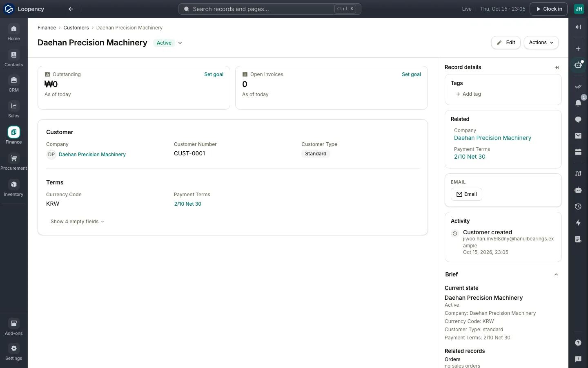The height and width of the screenshot is (368, 588).
Task: Click the Edit button
Action: (506, 43)
